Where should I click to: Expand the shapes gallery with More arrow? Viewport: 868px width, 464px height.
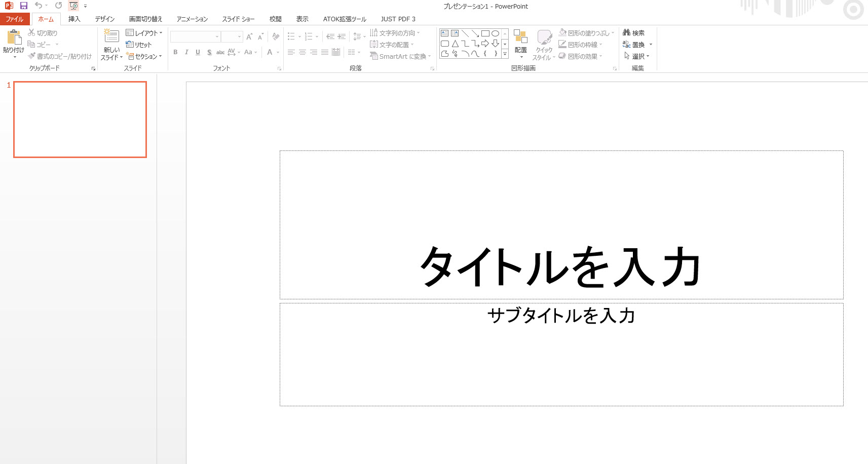(505, 54)
